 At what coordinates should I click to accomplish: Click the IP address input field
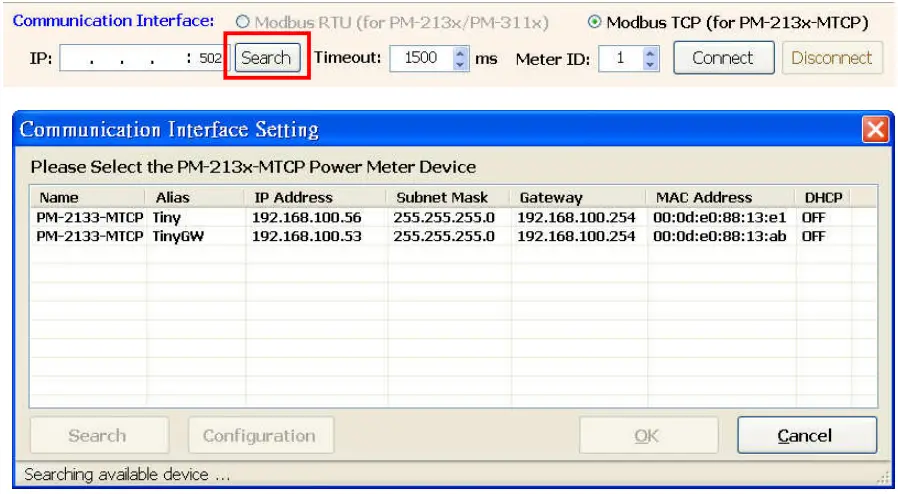pyautogui.click(x=144, y=58)
